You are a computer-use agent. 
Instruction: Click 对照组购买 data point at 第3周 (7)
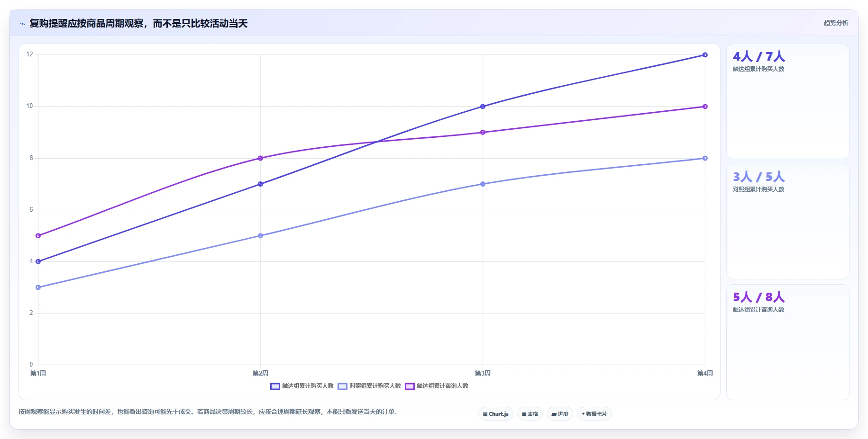click(x=483, y=184)
